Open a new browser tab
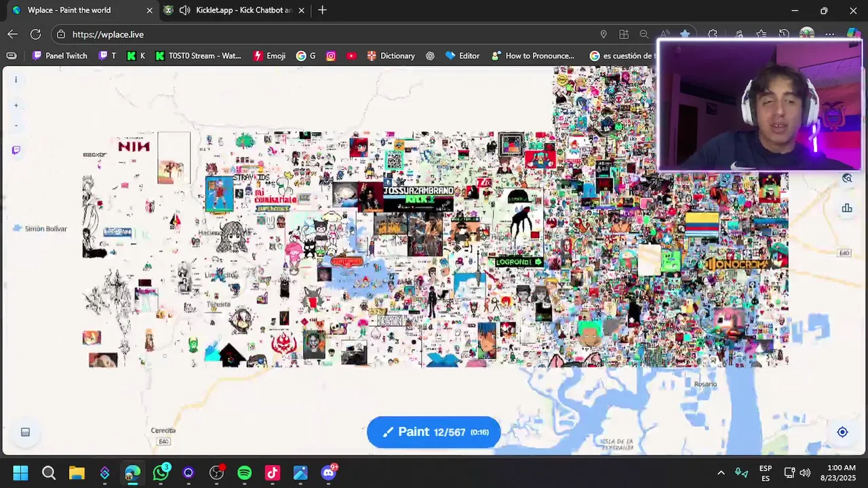 click(322, 10)
